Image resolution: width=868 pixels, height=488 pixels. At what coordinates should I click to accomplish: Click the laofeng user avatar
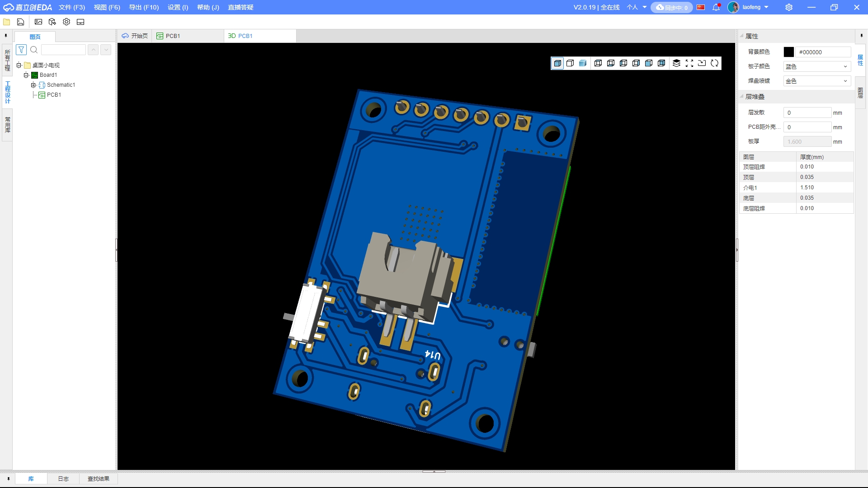tap(733, 7)
